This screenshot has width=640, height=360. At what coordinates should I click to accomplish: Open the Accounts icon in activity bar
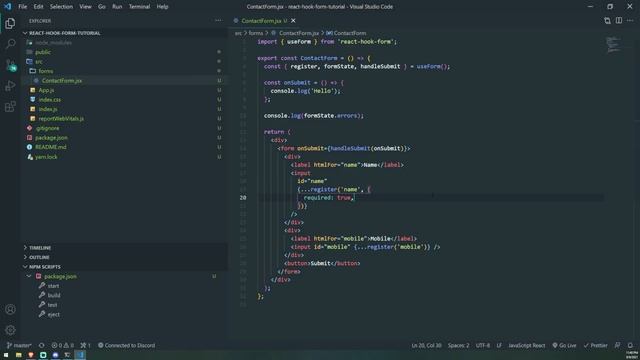10,309
